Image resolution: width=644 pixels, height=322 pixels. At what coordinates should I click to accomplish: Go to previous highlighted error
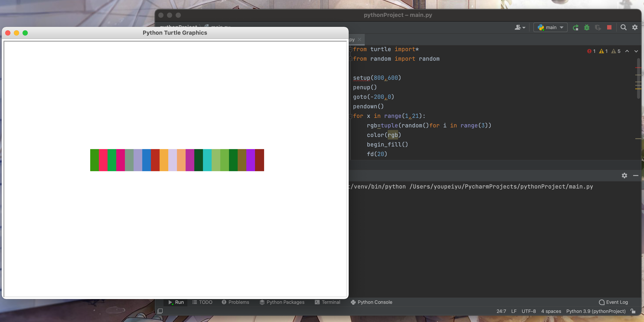coord(627,51)
